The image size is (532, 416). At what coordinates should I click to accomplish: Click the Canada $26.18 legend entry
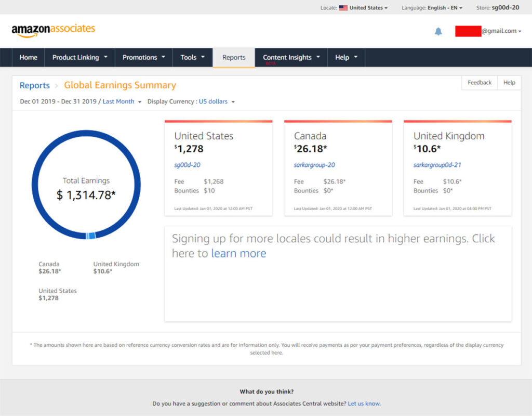click(x=49, y=268)
